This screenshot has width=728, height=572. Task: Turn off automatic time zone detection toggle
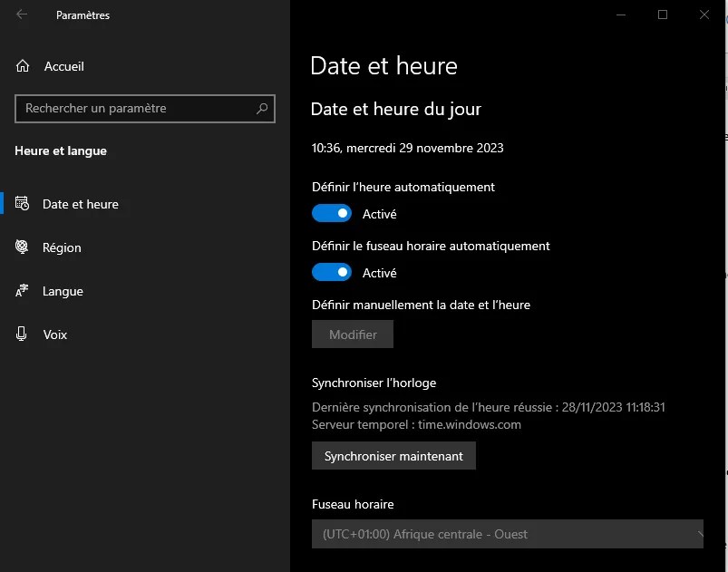tap(331, 272)
